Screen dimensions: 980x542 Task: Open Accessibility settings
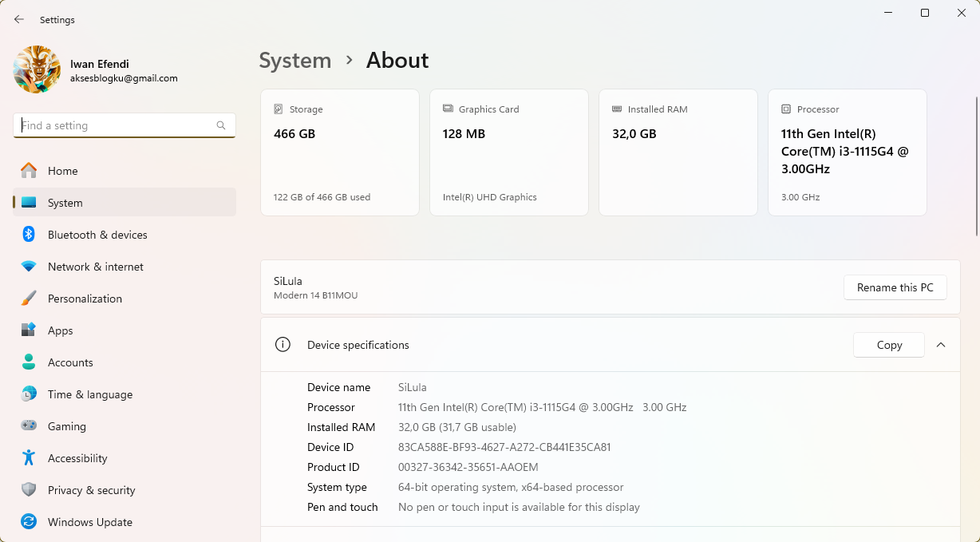pos(124,458)
